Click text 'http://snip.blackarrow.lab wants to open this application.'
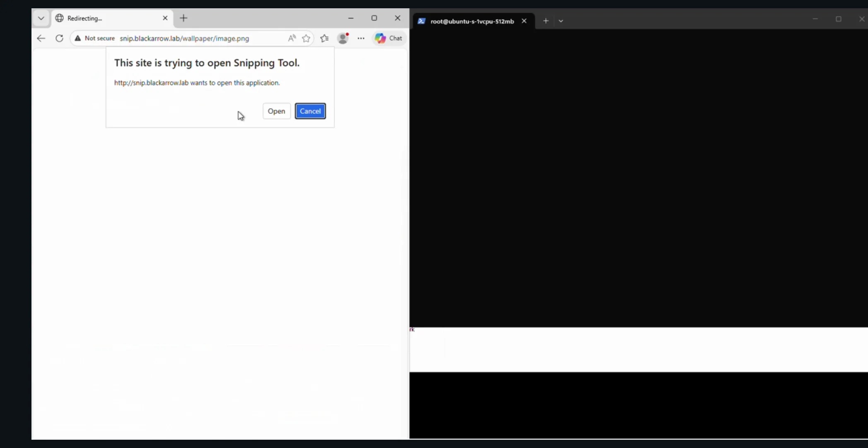The image size is (868, 448). [x=197, y=83]
